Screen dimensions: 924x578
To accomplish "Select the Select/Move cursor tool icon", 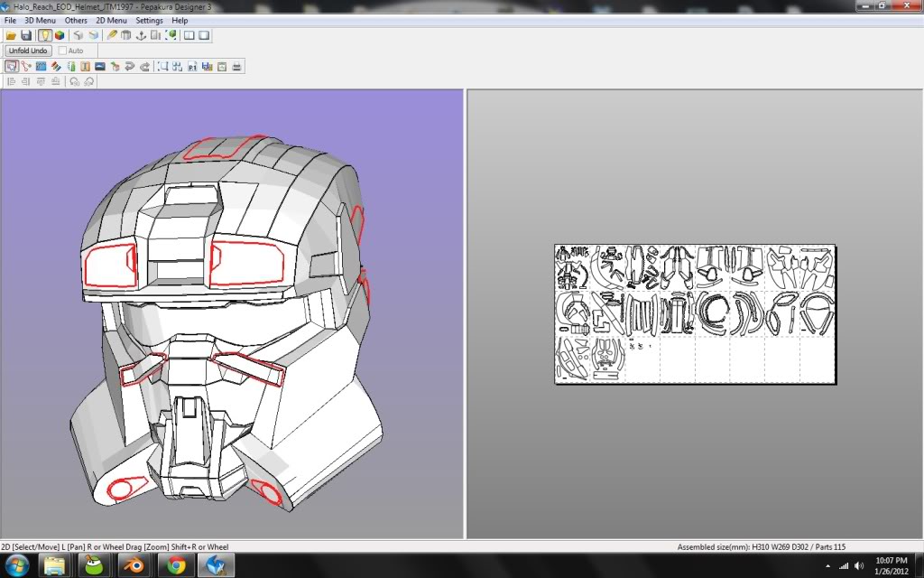I will [11, 66].
